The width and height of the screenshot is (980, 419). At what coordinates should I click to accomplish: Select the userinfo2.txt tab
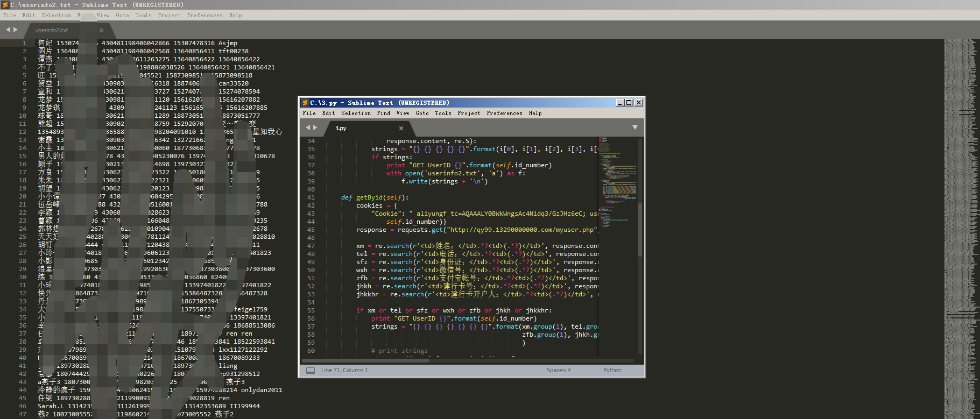(x=52, y=30)
